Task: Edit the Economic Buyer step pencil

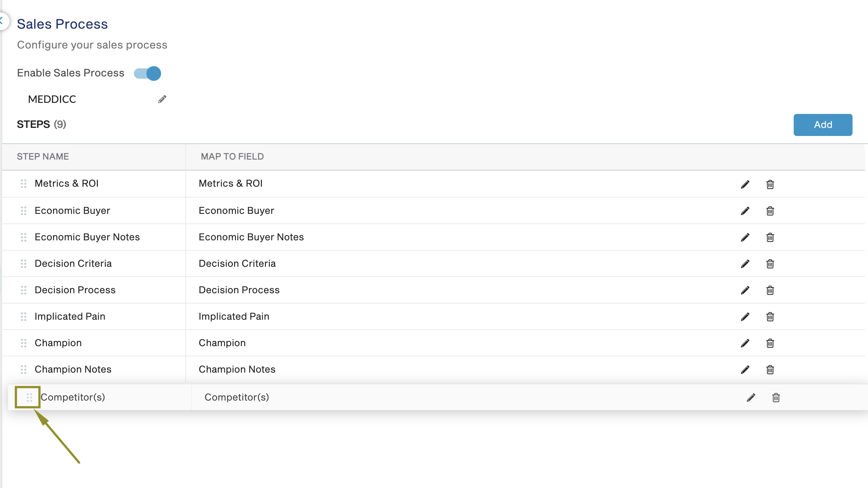Action: tap(745, 211)
